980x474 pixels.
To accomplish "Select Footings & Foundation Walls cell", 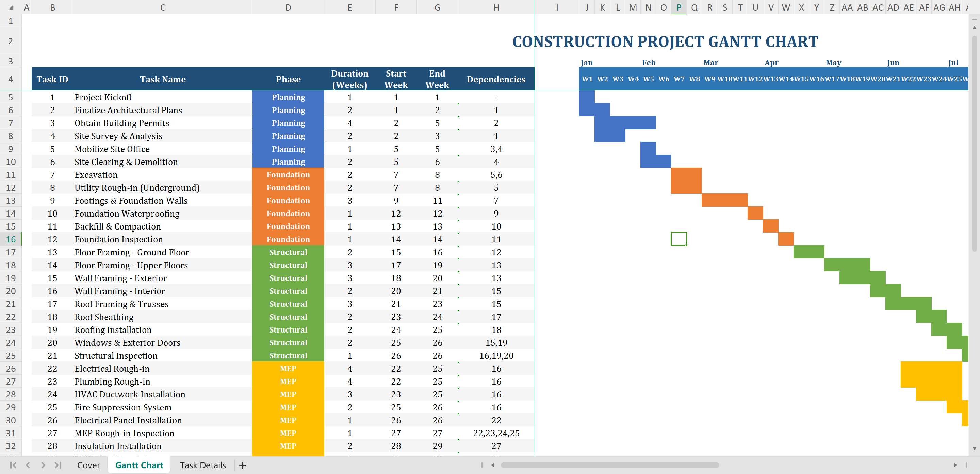I will [162, 200].
